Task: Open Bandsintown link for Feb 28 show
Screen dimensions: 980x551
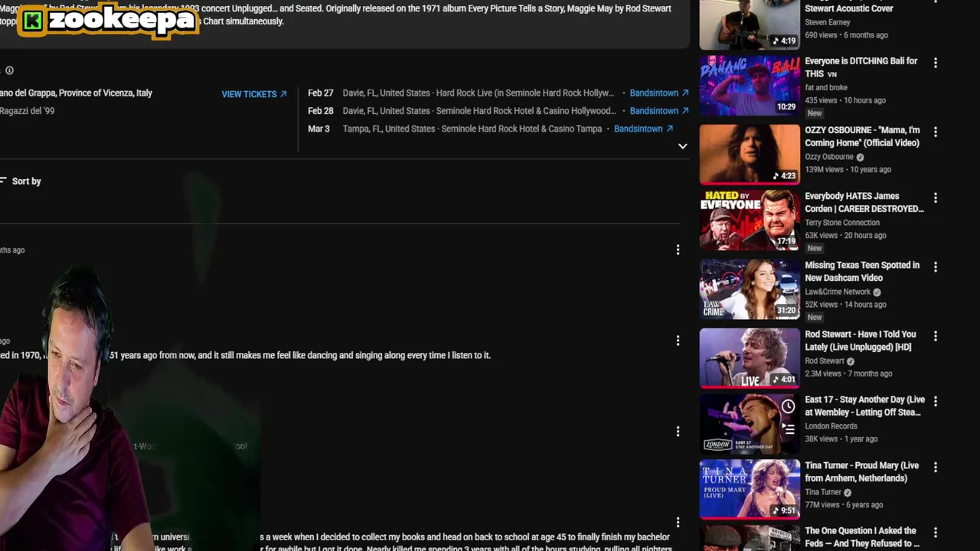Action: [659, 111]
